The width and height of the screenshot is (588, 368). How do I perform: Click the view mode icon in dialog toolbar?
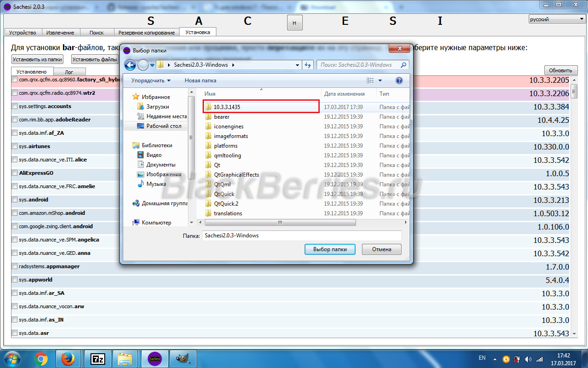370,80
